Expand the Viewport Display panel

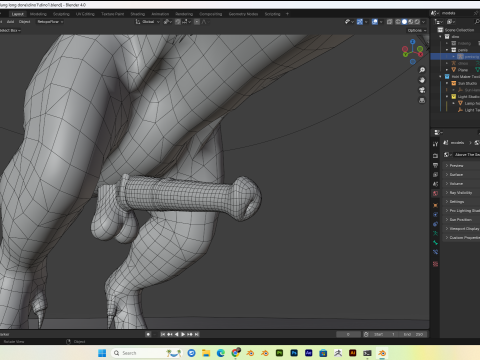pos(462,228)
